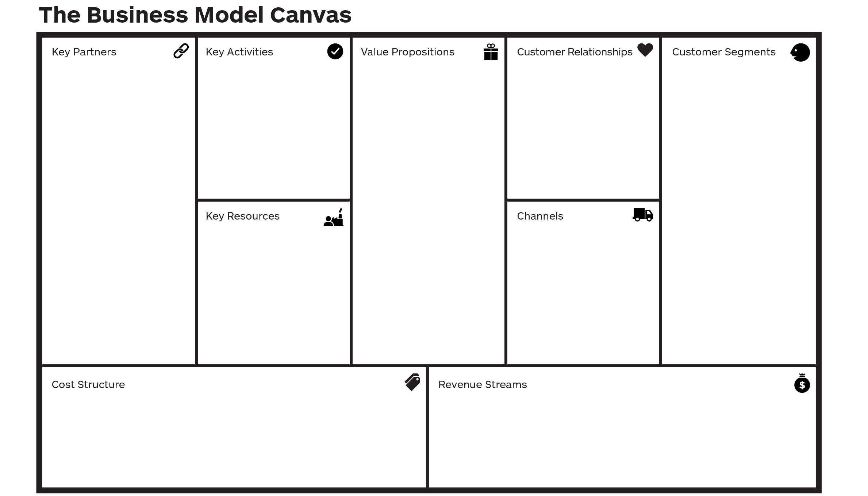Click the Customer Segments person icon

(802, 52)
